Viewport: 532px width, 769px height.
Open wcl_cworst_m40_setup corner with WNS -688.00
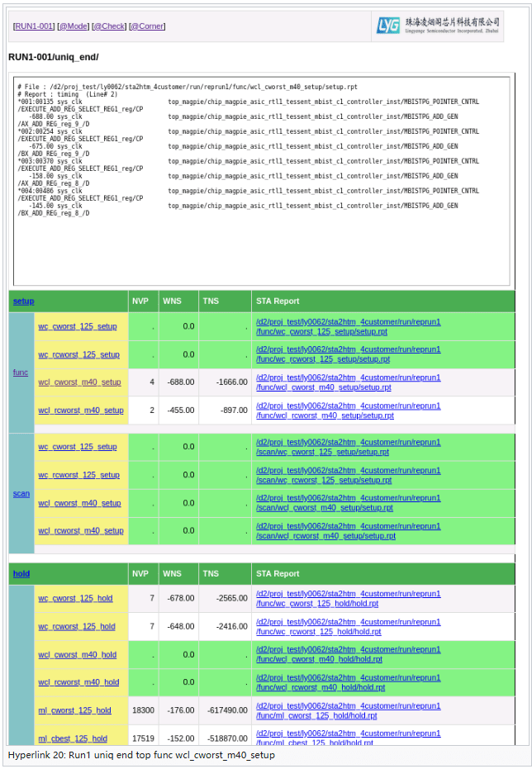pos(79,382)
